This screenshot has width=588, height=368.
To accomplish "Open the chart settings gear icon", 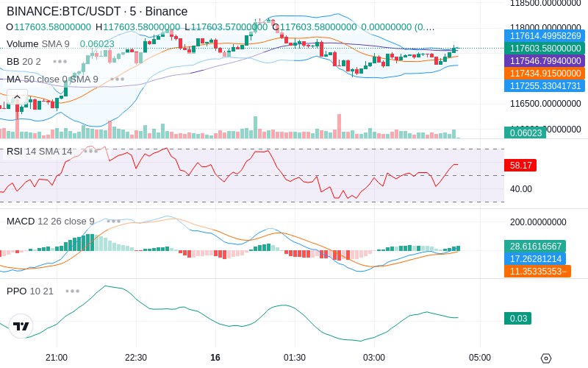I will pyautogui.click(x=546, y=358).
